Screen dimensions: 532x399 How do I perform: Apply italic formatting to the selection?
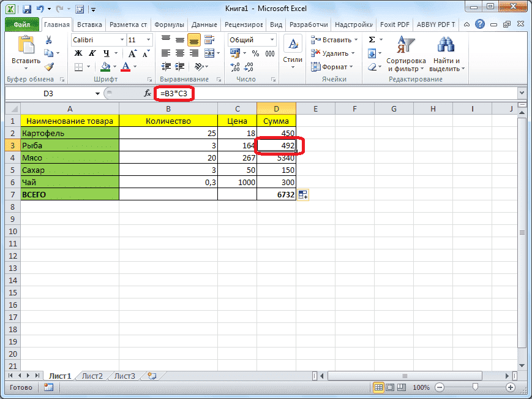[x=91, y=54]
